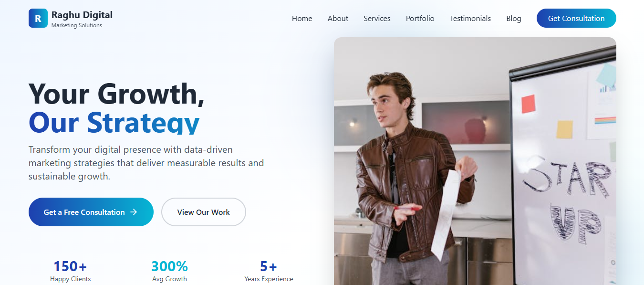This screenshot has width=644, height=285.
Task: Click the Your Growth headline
Action: pos(117,94)
